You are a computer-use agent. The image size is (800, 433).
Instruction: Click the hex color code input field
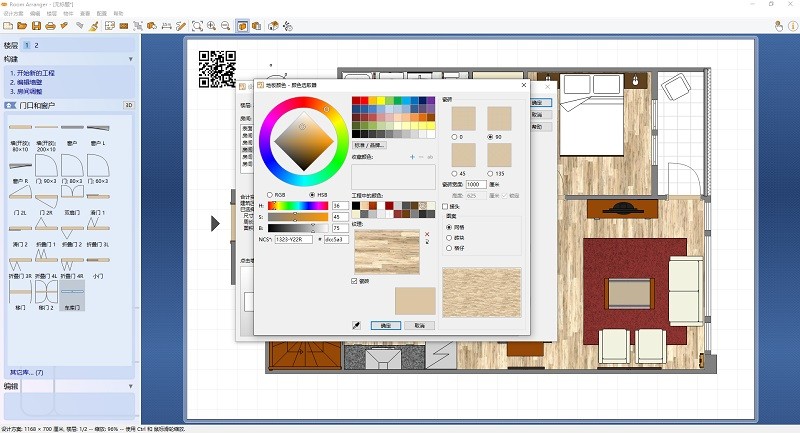[336, 239]
